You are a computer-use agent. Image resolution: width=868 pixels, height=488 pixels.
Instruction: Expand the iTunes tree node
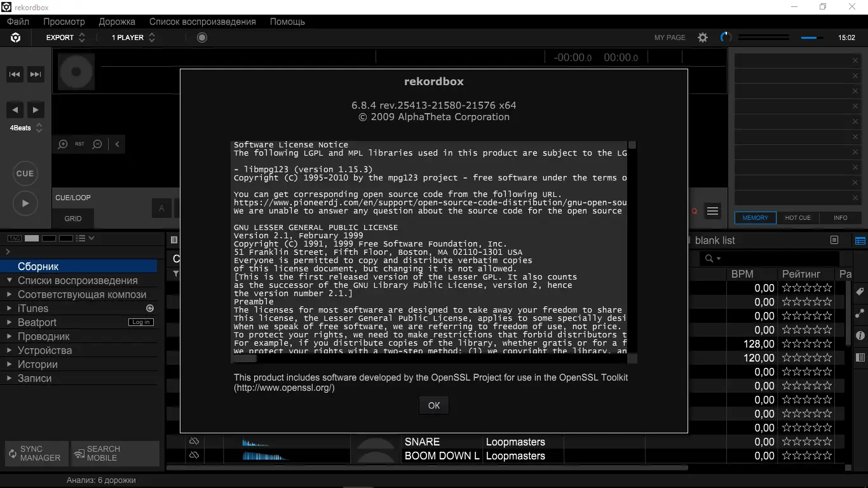(x=10, y=308)
